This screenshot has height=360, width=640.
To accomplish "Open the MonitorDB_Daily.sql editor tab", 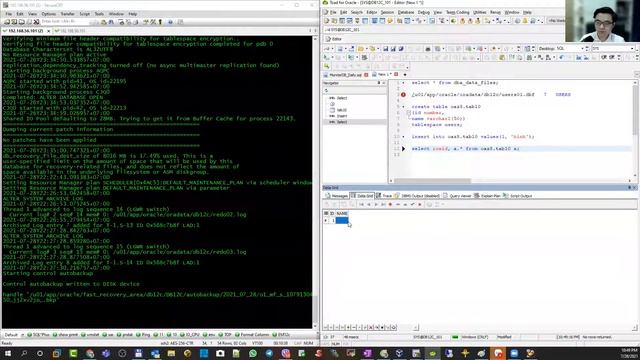I will coord(345,75).
